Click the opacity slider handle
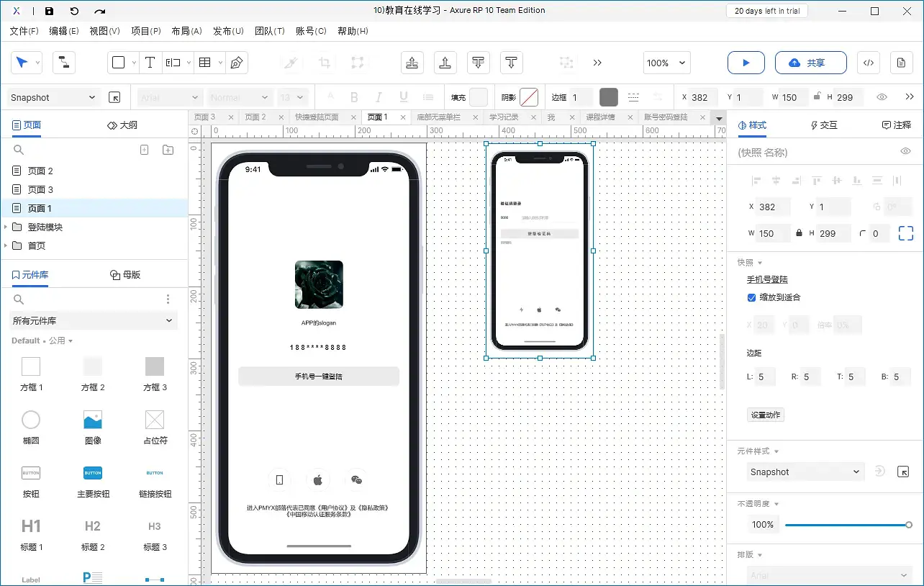This screenshot has height=586, width=924. [x=908, y=525]
